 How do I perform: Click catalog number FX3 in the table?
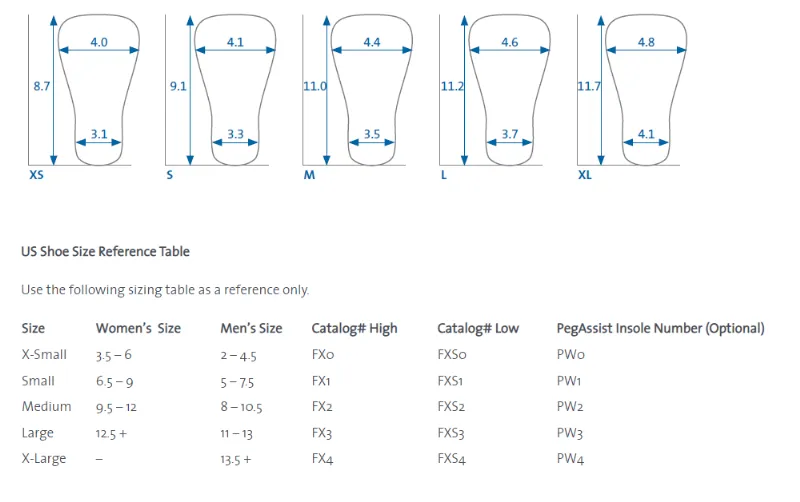pyautogui.click(x=322, y=433)
